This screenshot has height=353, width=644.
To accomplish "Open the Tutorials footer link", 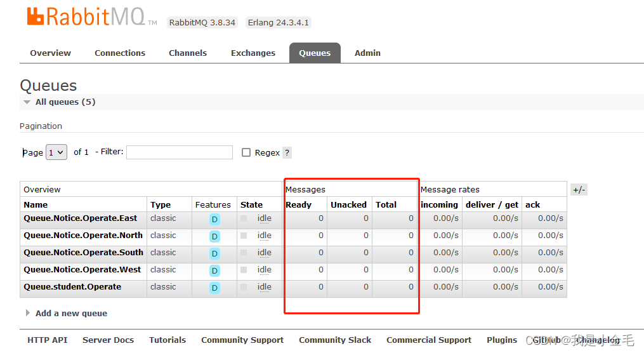I will tap(168, 340).
